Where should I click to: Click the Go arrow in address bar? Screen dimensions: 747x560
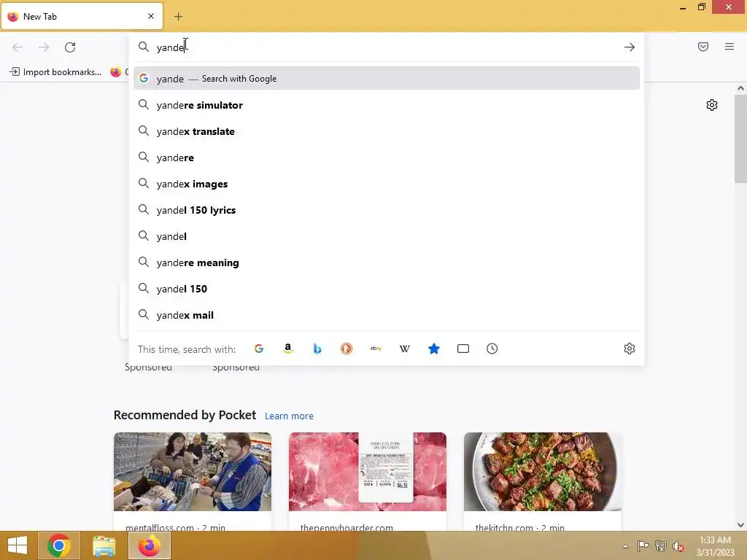[x=630, y=47]
